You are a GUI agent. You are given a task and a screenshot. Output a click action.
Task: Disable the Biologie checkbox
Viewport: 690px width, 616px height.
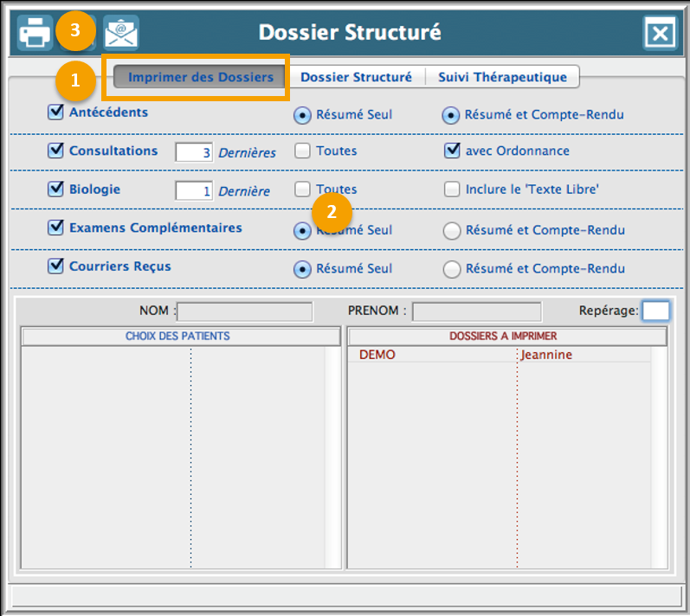[x=56, y=189]
